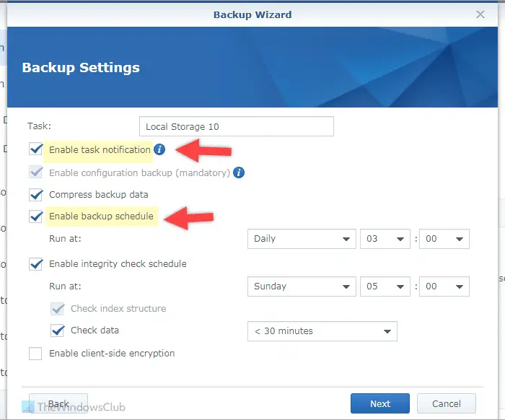
Task: Open the integrity check minute dropdown
Action: pos(444,286)
